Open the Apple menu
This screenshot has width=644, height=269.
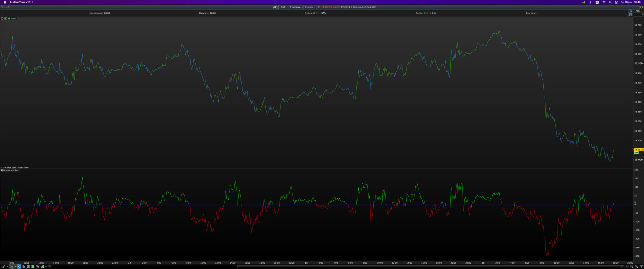tap(5, 2)
